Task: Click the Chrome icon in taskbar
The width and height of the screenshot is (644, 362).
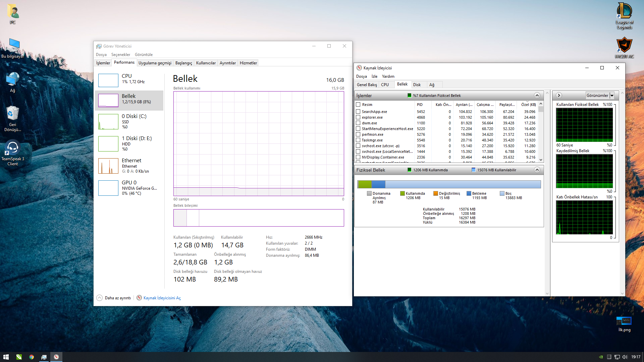Action: [x=32, y=357]
